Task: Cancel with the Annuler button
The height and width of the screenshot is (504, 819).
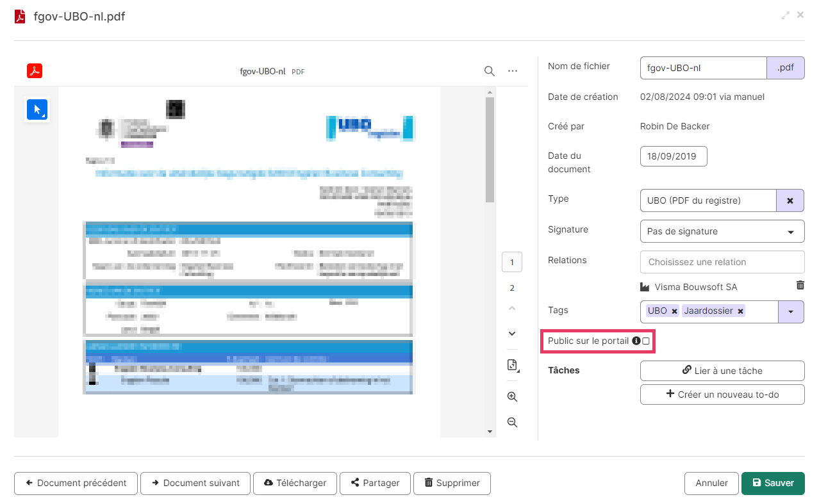Action: (x=711, y=484)
